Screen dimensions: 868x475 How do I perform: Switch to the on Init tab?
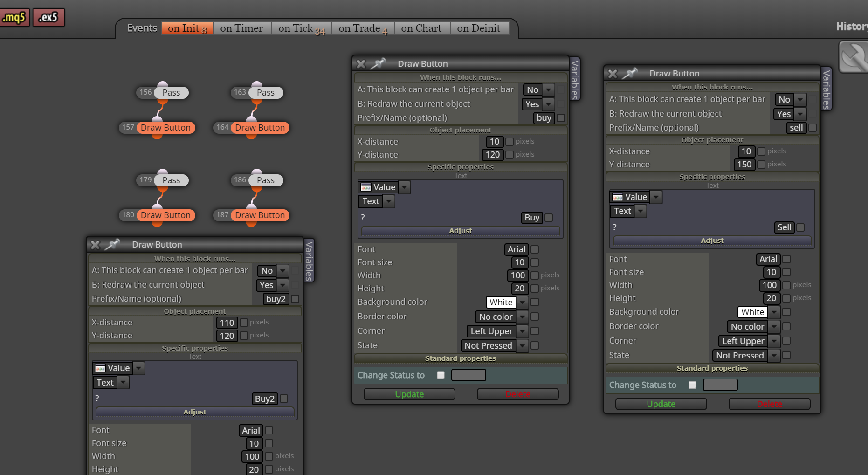187,28
